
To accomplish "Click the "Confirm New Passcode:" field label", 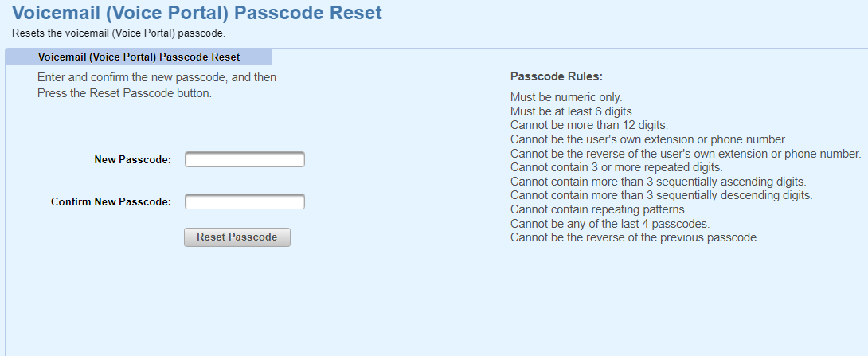I will [111, 201].
